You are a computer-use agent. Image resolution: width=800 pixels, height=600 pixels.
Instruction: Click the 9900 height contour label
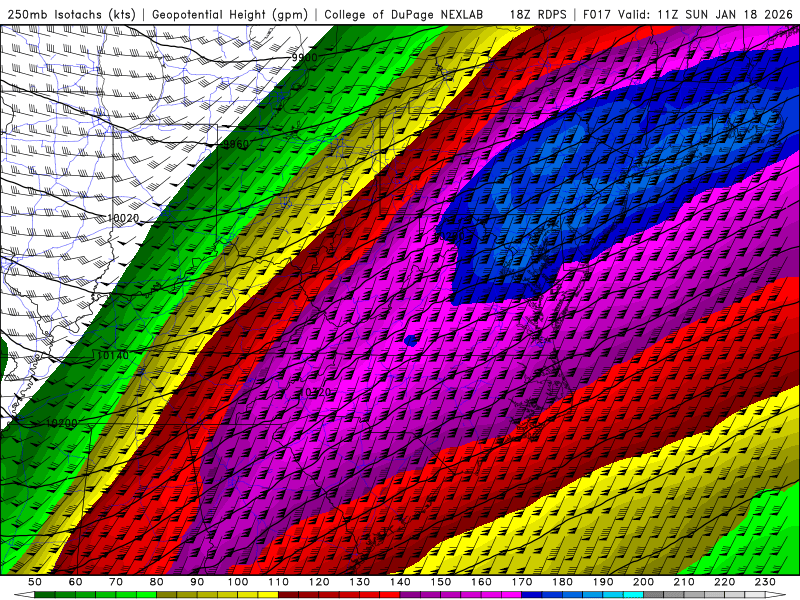click(305, 58)
